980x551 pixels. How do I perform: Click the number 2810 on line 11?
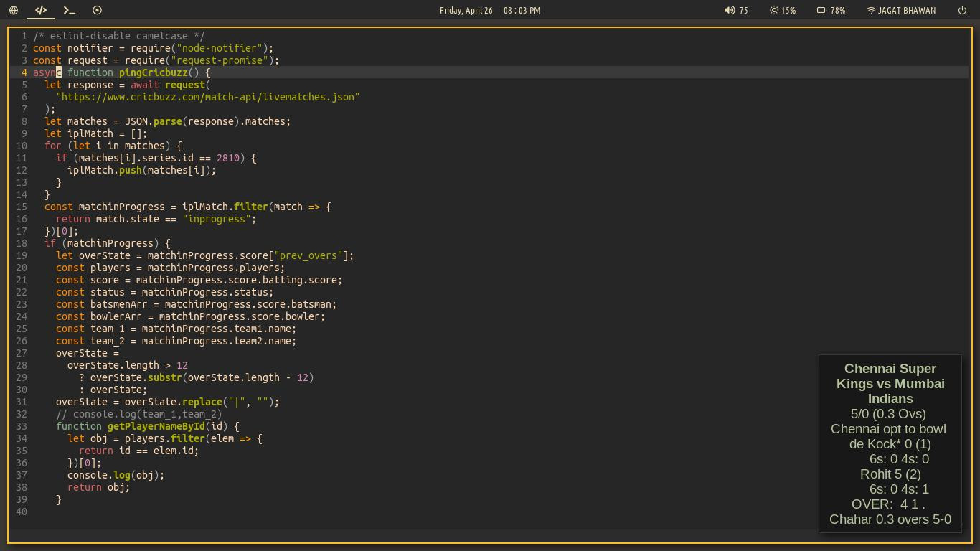(228, 158)
